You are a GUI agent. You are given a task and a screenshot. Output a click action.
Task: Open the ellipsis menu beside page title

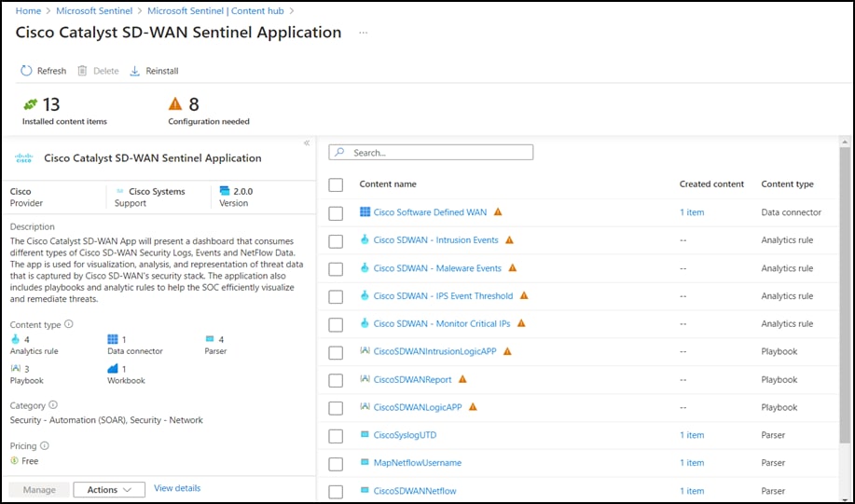click(x=363, y=33)
